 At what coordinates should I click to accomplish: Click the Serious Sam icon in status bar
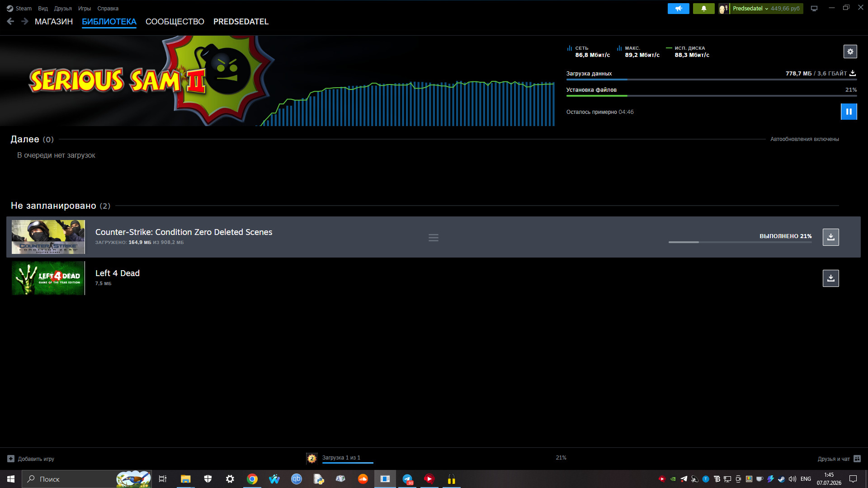[x=312, y=459]
